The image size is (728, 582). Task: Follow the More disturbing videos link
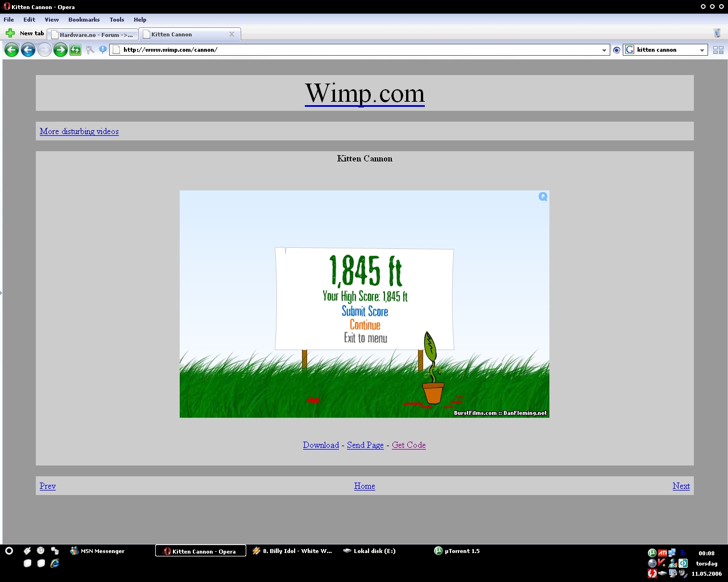coord(79,131)
